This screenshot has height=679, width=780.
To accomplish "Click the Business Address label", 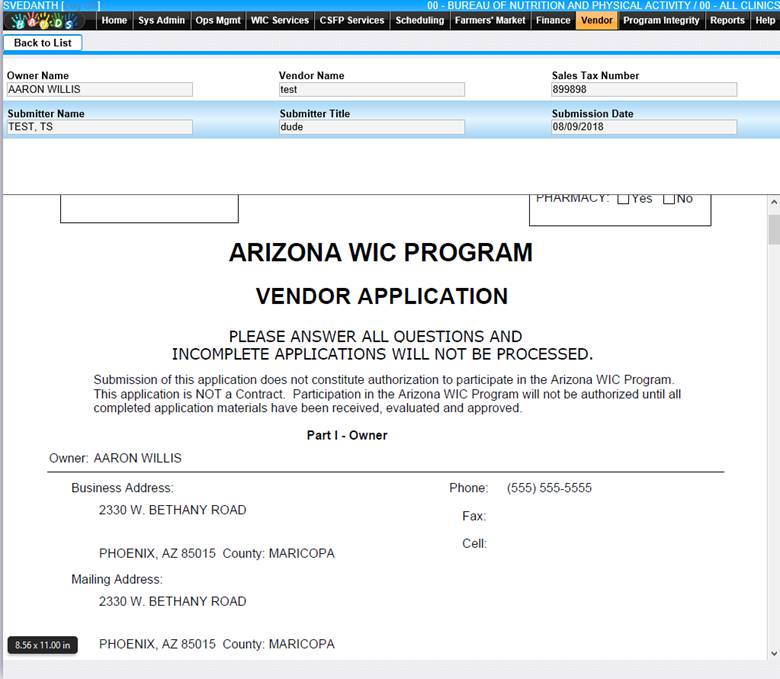I will (x=122, y=488).
